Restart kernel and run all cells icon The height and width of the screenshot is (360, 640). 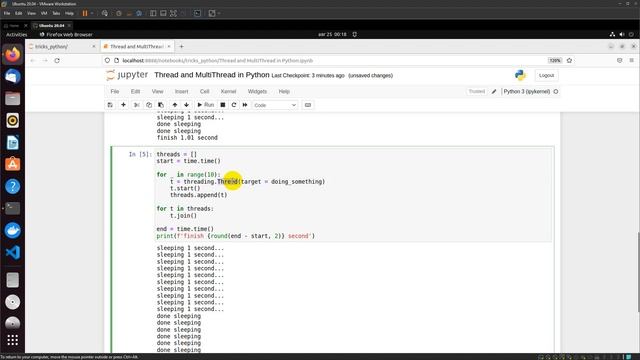point(245,105)
